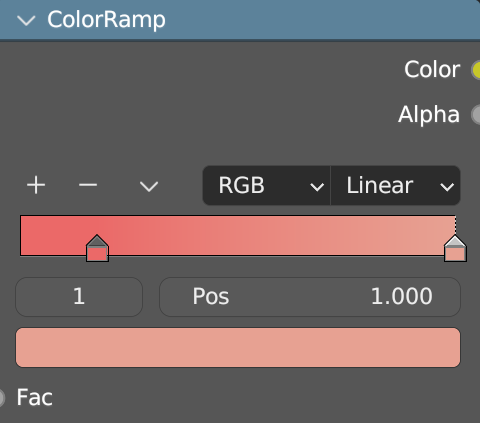Open the Linear interpolation dropdown
Image resolution: width=480 pixels, height=423 pixels.
[x=396, y=185]
